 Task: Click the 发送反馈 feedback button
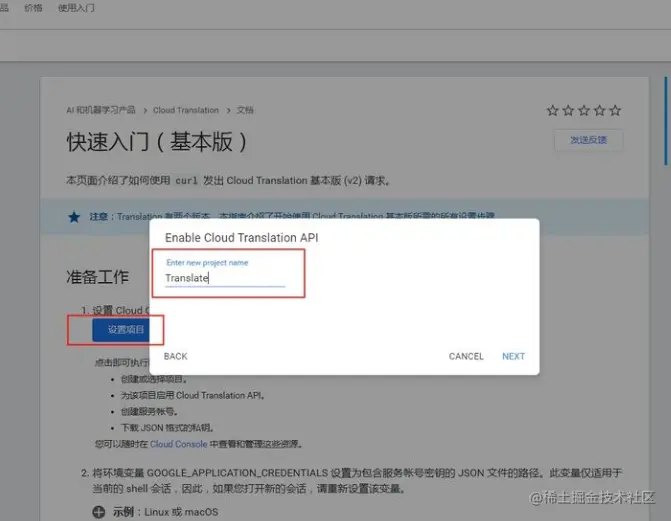[x=588, y=140]
